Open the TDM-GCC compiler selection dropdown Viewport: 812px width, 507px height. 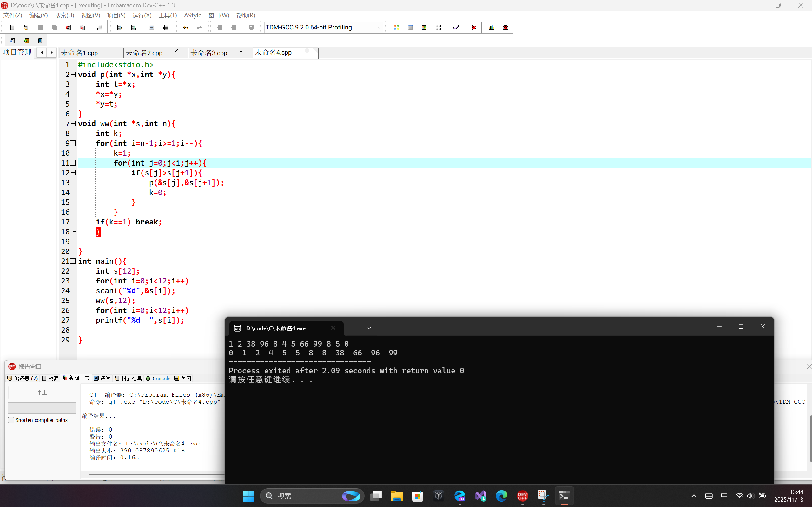tap(379, 28)
